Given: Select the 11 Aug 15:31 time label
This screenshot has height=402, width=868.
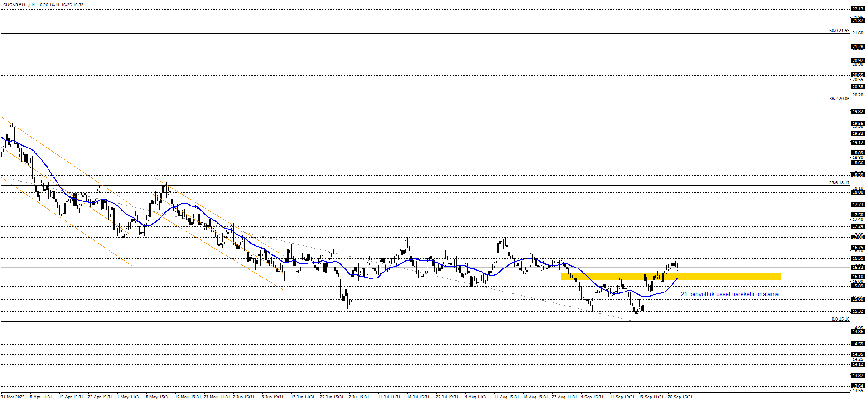Looking at the screenshot, I should pyautogui.click(x=506, y=397).
